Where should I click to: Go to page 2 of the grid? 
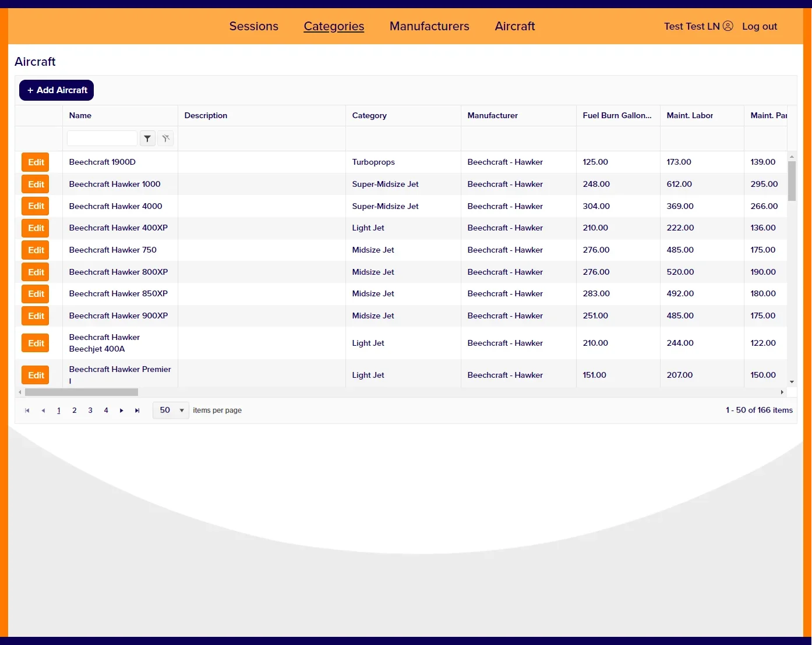click(x=75, y=410)
